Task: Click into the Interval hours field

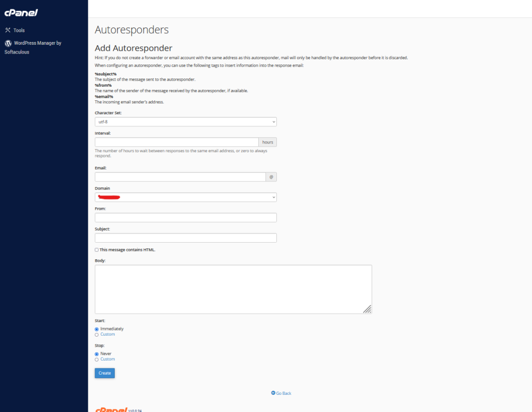Action: [x=177, y=142]
